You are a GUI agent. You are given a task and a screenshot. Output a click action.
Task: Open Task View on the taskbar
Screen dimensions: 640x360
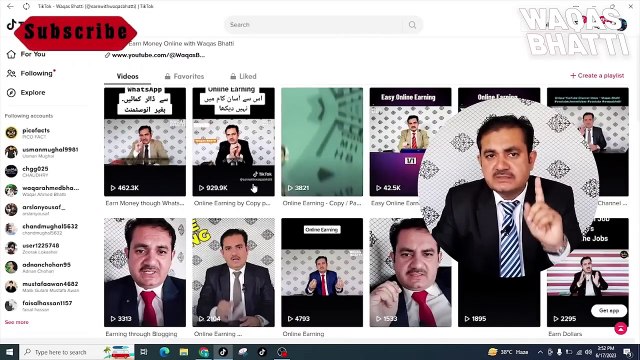point(144,352)
